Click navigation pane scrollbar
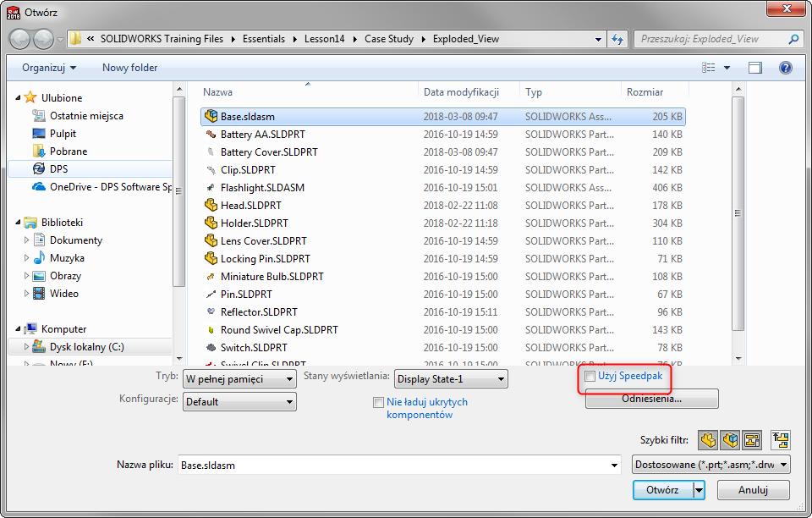The width and height of the screenshot is (812, 518). 178,191
